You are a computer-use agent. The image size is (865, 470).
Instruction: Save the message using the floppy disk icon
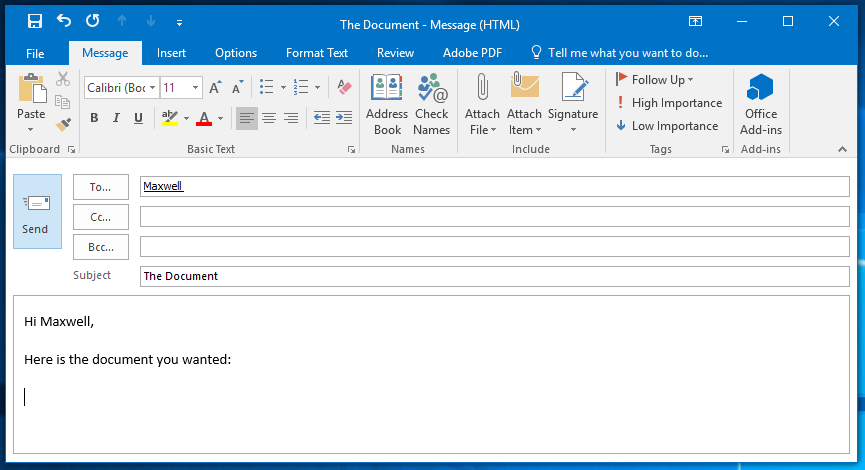pyautogui.click(x=35, y=22)
